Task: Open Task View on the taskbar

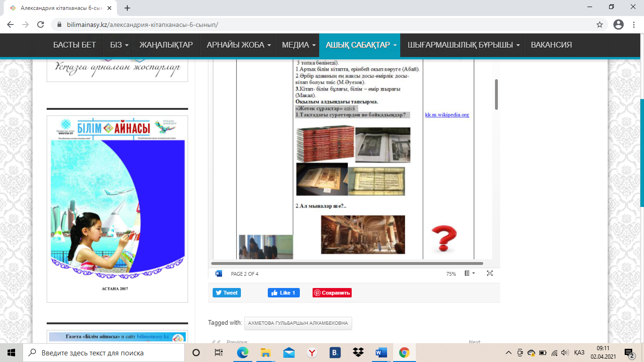Action: (219, 353)
